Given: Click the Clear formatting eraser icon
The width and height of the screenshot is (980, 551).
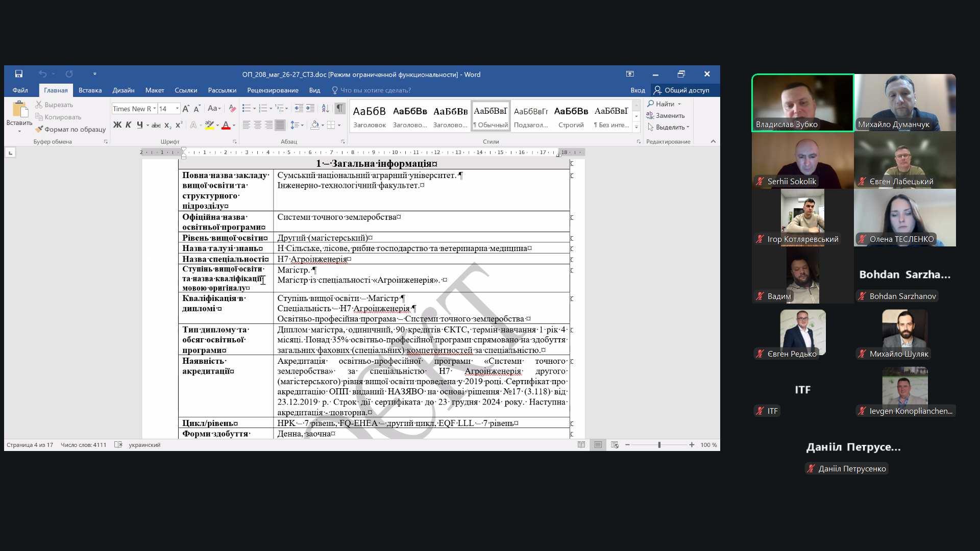Looking at the screenshot, I should tap(232, 108).
